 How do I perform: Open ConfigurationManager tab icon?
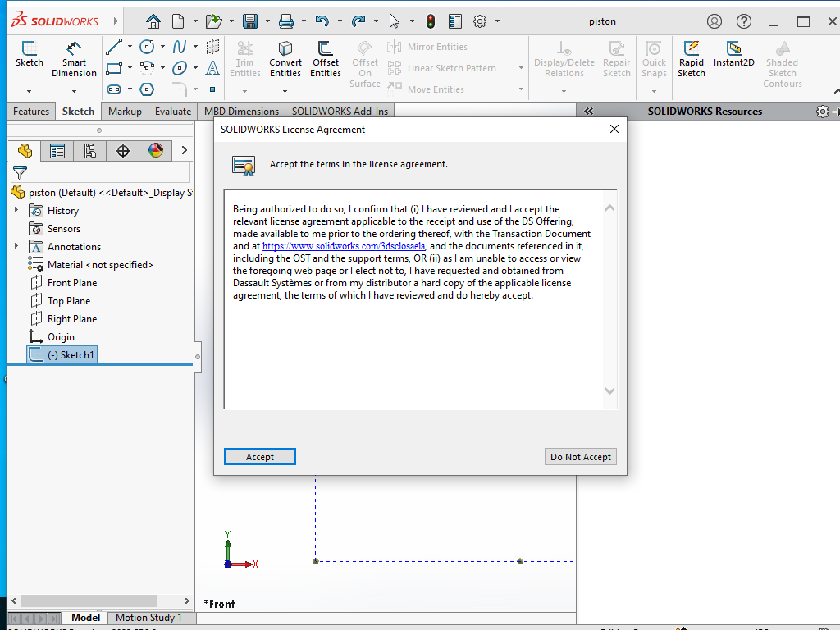(90, 151)
